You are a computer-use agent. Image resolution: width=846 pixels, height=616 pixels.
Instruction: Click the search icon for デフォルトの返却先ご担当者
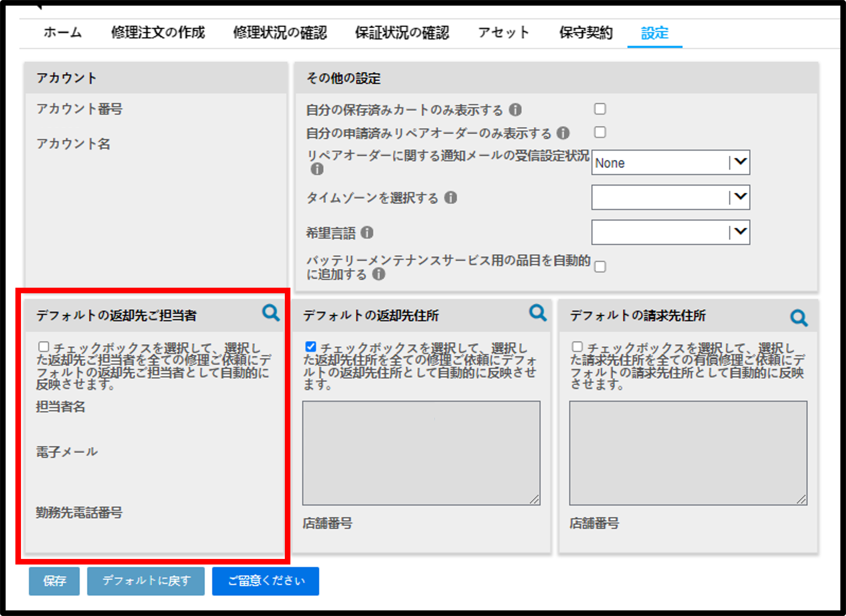(271, 313)
